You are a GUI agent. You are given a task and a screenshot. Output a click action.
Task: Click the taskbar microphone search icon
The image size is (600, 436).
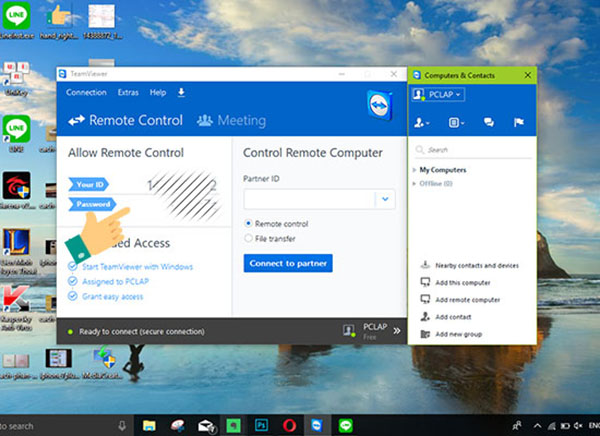[122, 426]
